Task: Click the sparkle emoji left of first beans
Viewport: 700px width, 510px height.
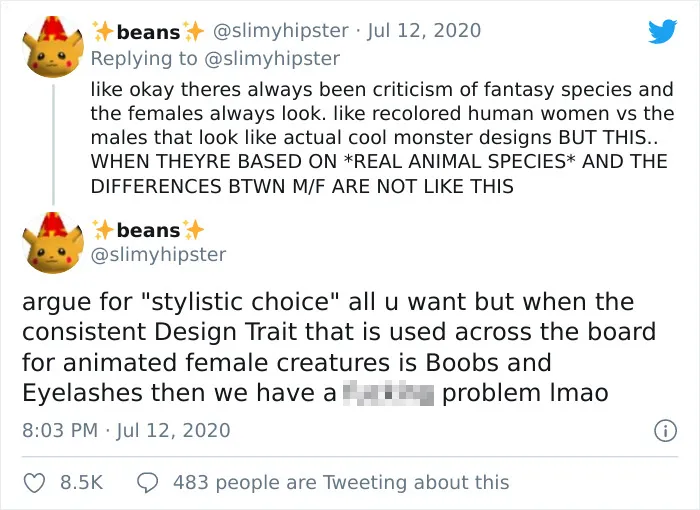Action: (x=103, y=31)
